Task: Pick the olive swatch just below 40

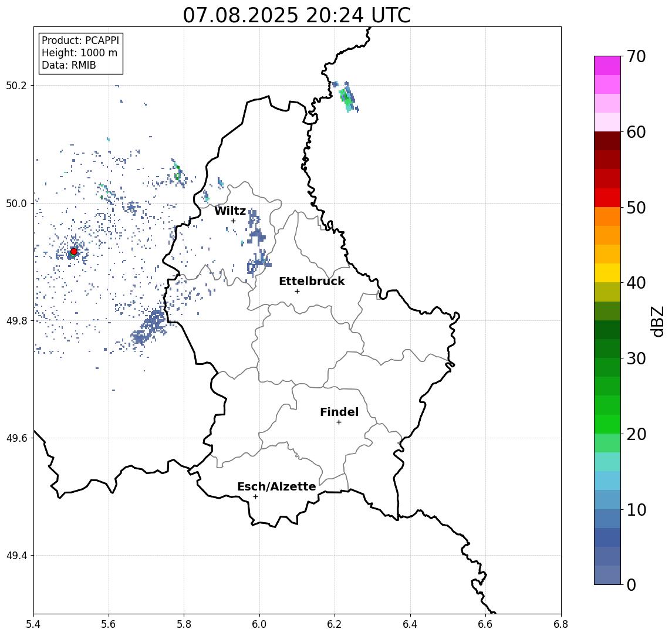Action: [x=607, y=292]
